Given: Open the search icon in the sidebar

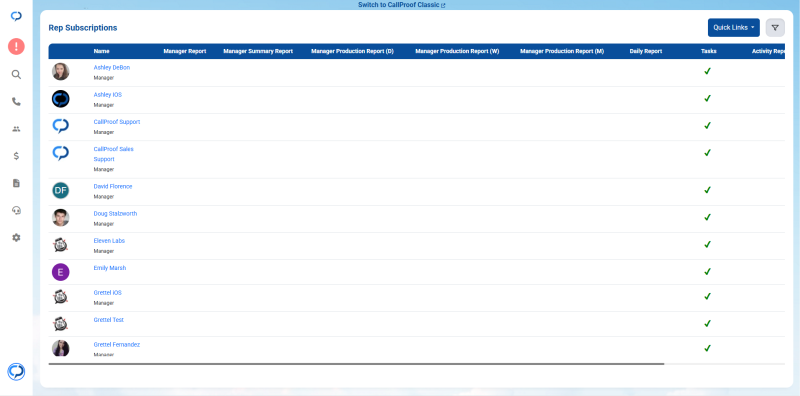Looking at the screenshot, I should coord(16,75).
